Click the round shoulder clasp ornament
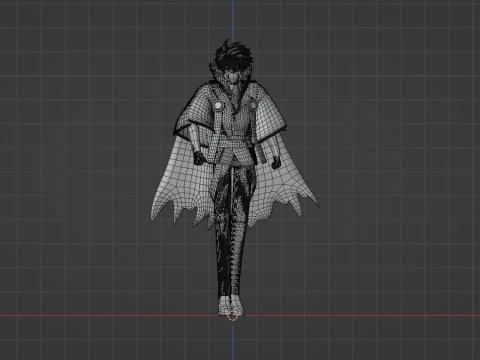The height and width of the screenshot is (360, 480). (x=218, y=106)
